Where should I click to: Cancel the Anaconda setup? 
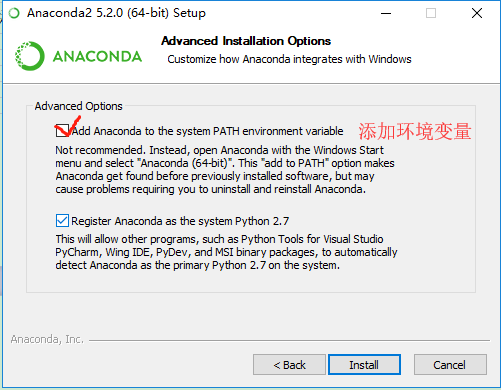[x=450, y=365]
